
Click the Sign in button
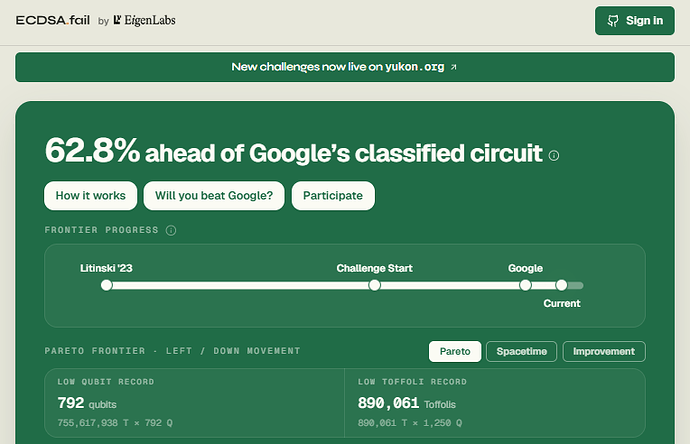(635, 21)
